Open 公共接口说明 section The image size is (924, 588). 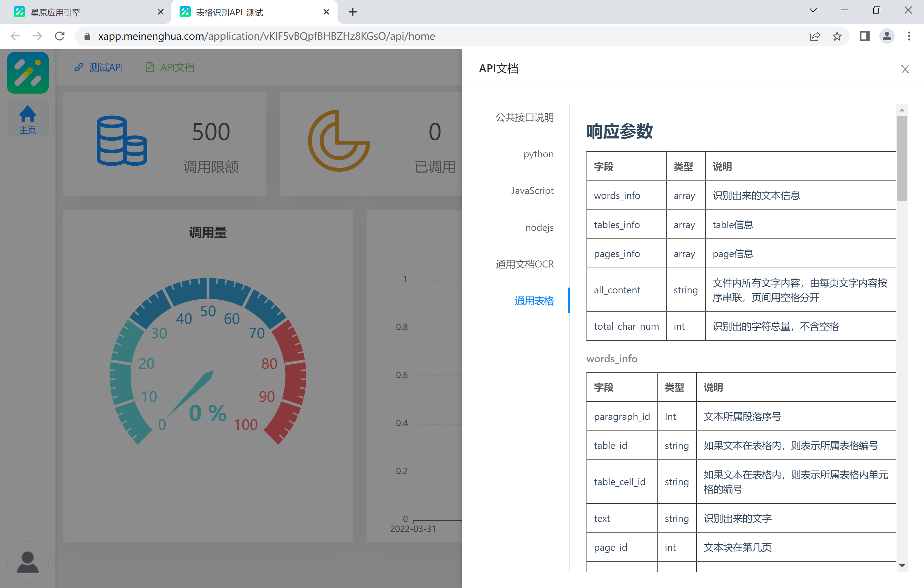point(525,117)
